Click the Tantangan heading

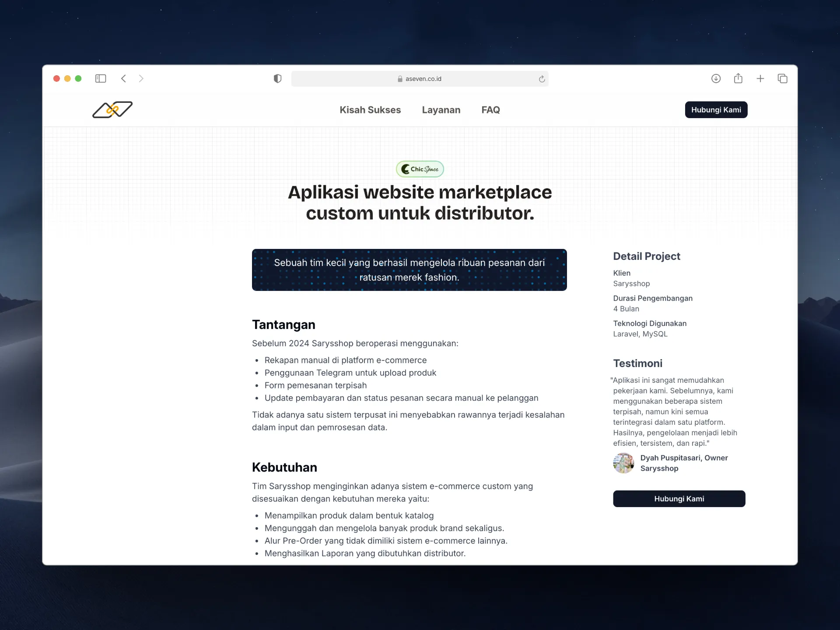283,325
